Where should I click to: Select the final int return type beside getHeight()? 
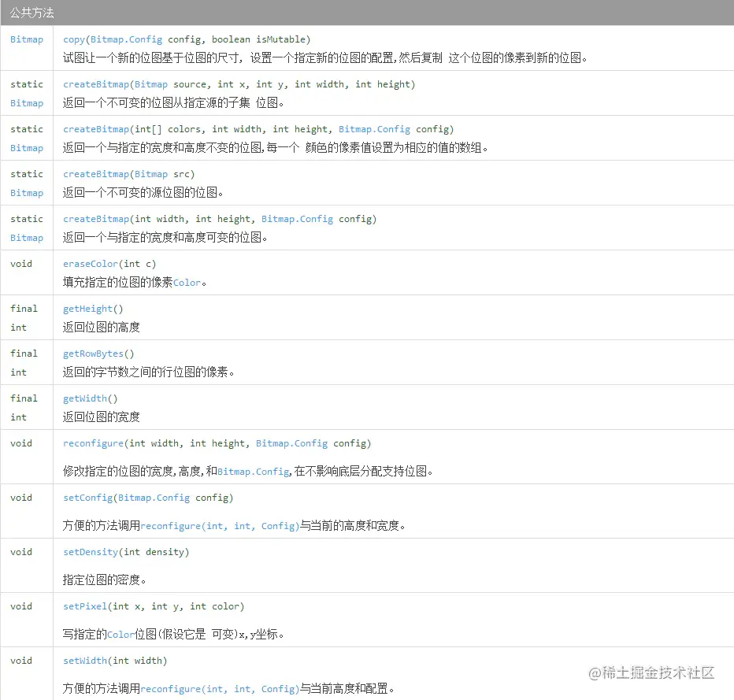click(x=24, y=318)
